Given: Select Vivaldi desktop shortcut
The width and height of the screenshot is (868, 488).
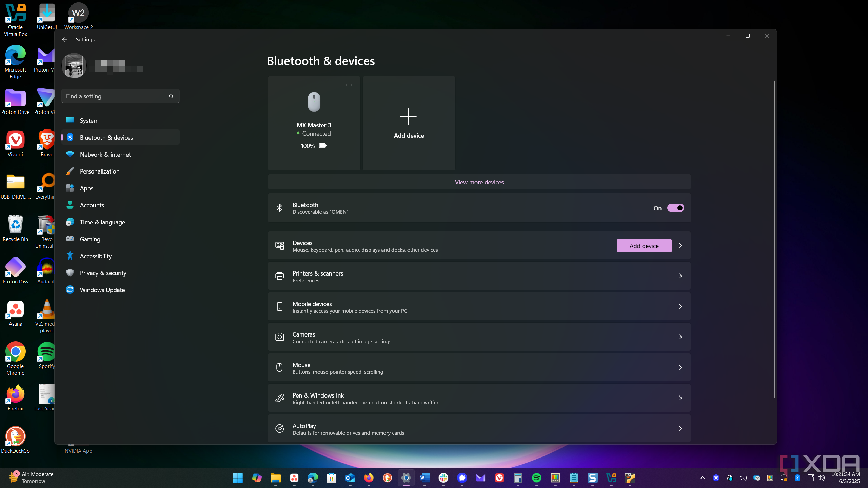Looking at the screenshot, I should pos(15,143).
